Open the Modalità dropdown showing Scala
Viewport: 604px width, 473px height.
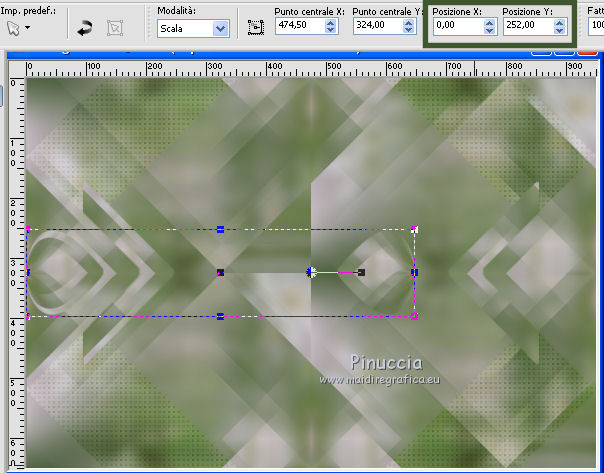(x=193, y=29)
